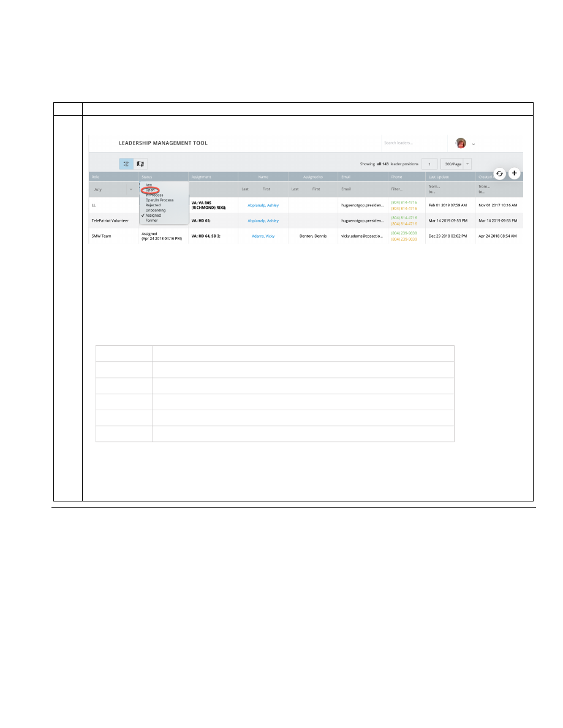Click the page number field showing 1
563x728 pixels.
429,164
